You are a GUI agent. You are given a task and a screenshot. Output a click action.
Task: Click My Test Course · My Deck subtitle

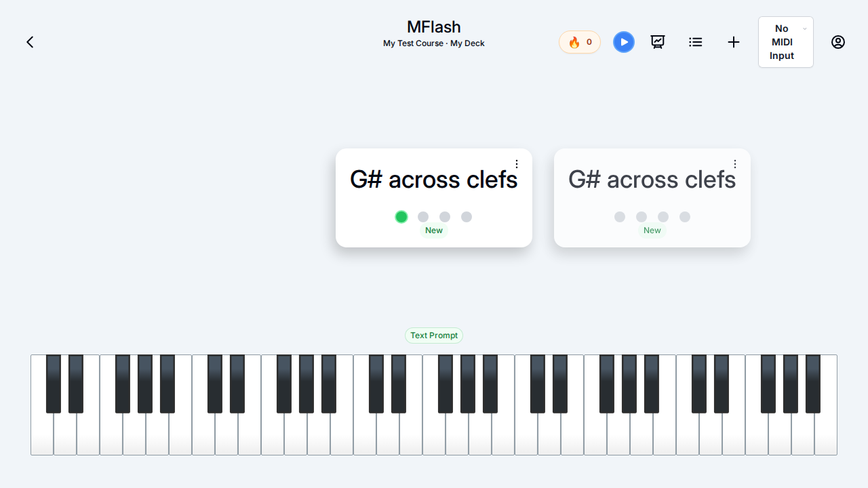coord(434,43)
